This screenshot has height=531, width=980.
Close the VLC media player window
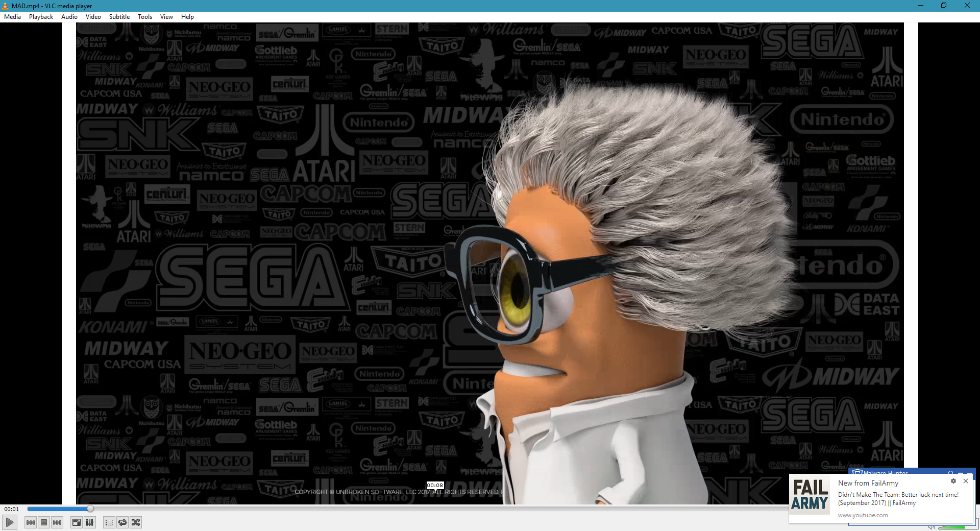967,6
